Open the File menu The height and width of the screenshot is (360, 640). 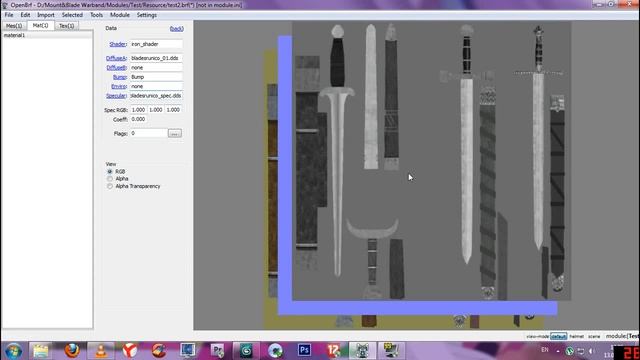pos(9,15)
